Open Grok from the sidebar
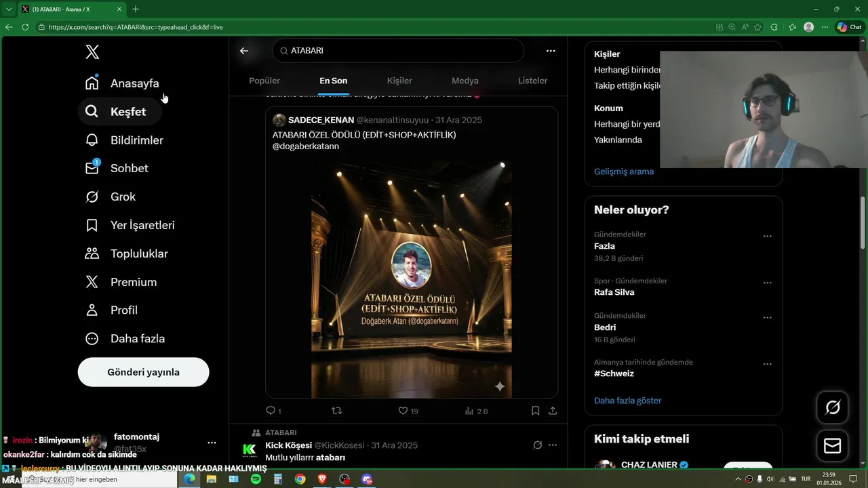The height and width of the screenshot is (488, 868). click(x=111, y=197)
